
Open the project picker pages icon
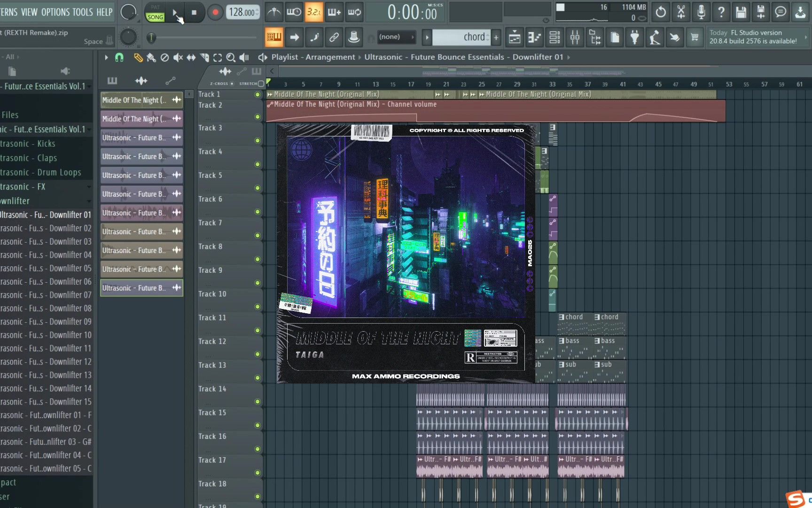(x=615, y=37)
